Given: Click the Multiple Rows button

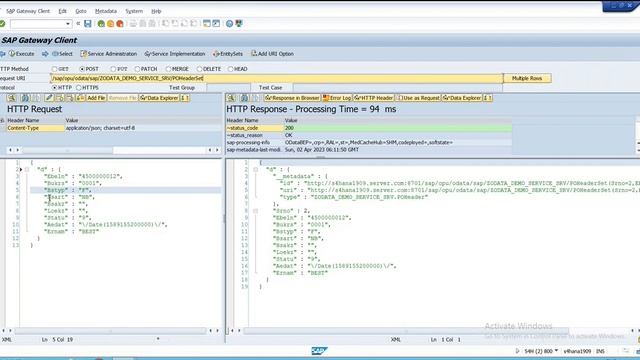Looking at the screenshot, I should click(x=527, y=78).
